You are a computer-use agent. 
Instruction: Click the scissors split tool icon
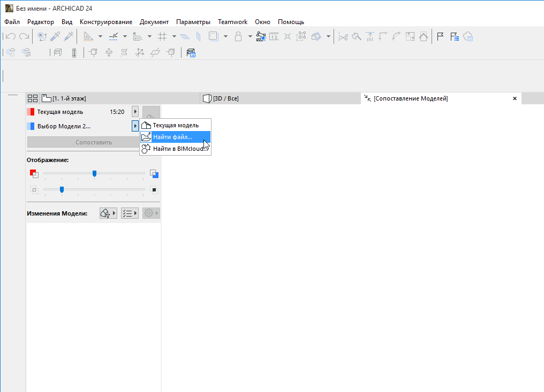[x=343, y=36]
